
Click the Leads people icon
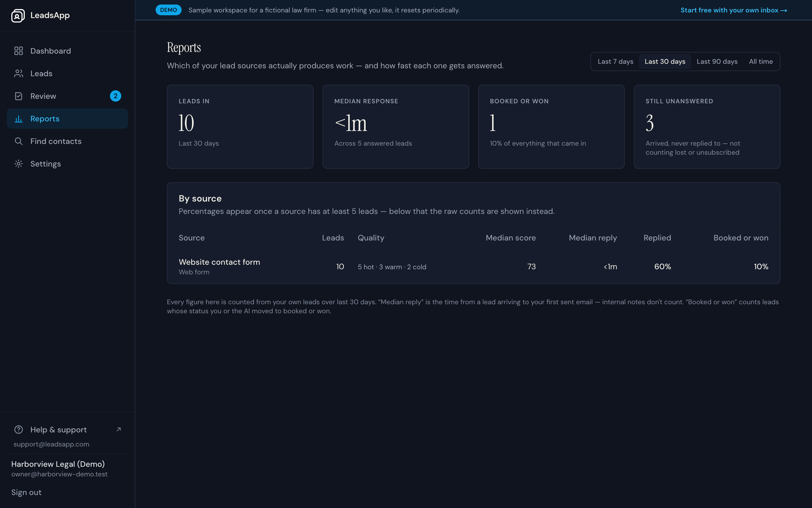(19, 74)
